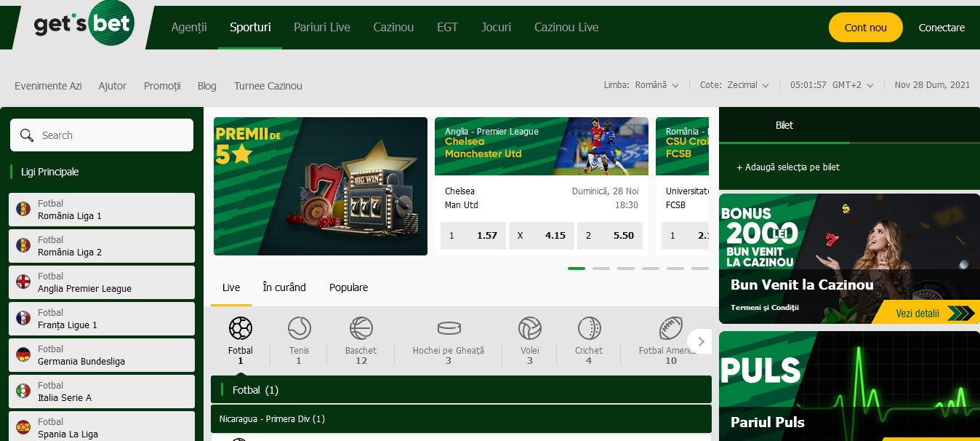
Task: Collapse the Fotbal (1) section header
Action: [x=461, y=390]
